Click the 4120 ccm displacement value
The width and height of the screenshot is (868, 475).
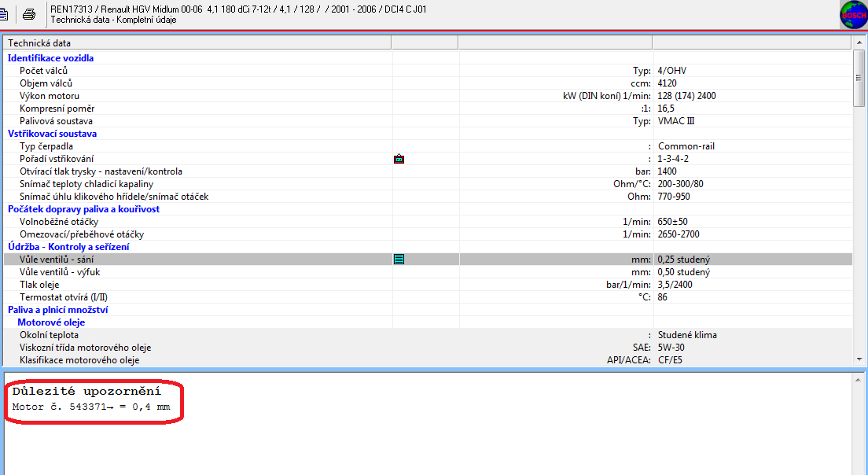[667, 83]
